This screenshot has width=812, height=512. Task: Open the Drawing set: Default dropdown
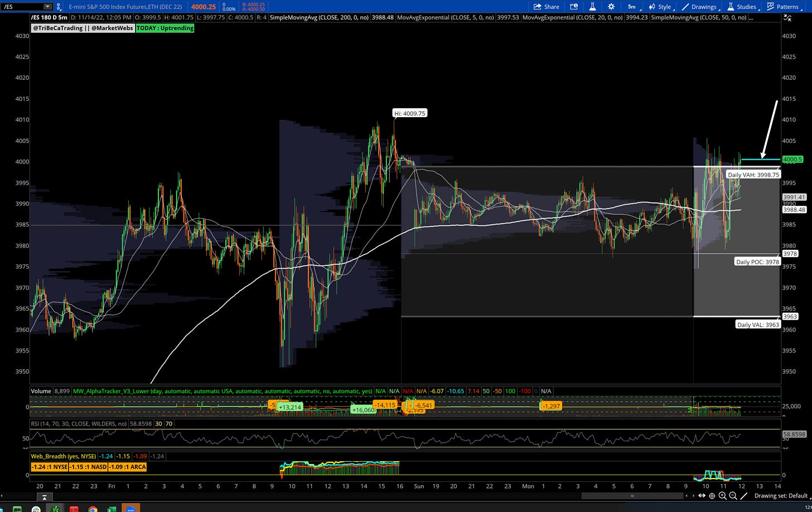point(781,496)
